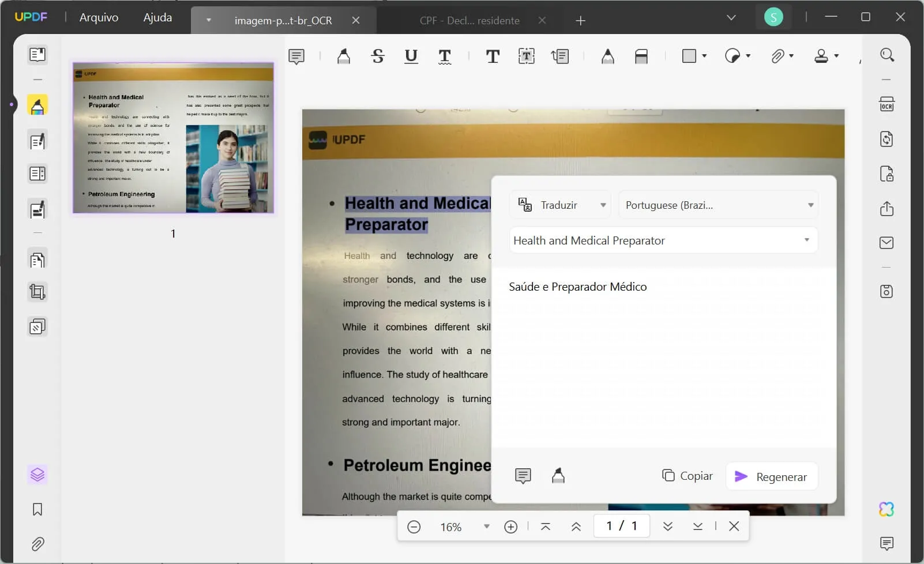This screenshot has width=924, height=564.
Task: Open the layers icon in left sidebar
Action: pos(37,475)
